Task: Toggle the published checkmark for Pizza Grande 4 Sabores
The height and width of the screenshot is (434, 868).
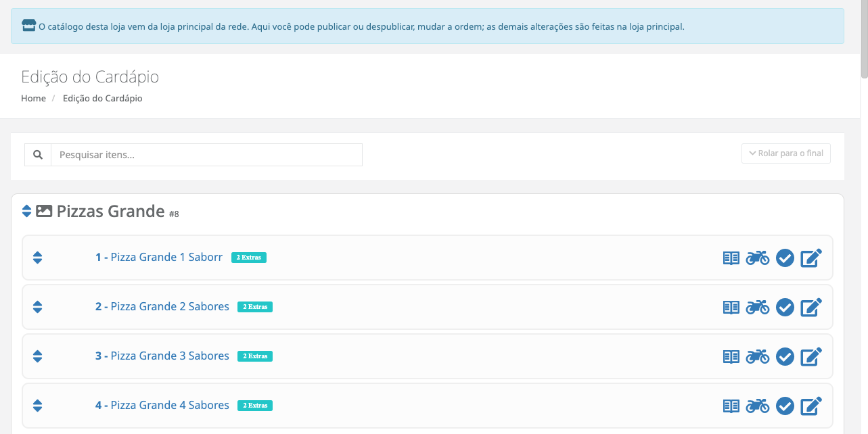Action: pyautogui.click(x=785, y=406)
